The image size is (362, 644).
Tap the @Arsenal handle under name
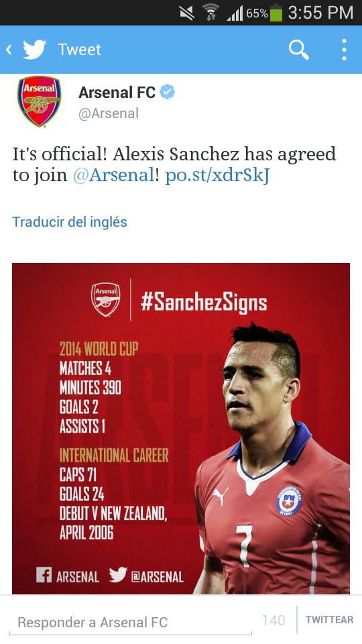coord(109,113)
